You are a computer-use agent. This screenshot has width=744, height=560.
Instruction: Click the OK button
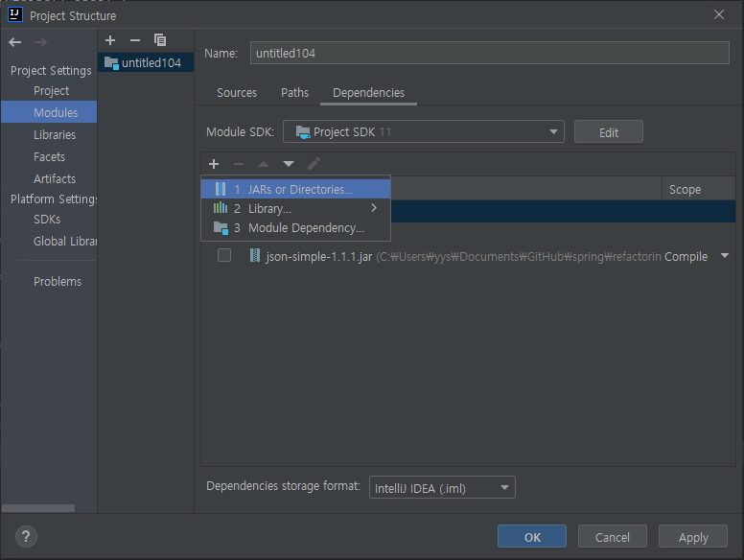(532, 537)
